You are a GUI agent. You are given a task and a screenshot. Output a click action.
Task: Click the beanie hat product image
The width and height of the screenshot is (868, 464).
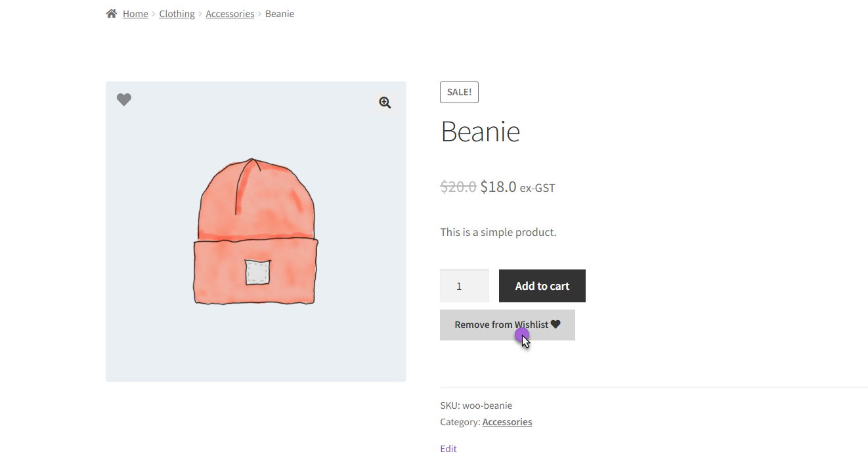255,231
